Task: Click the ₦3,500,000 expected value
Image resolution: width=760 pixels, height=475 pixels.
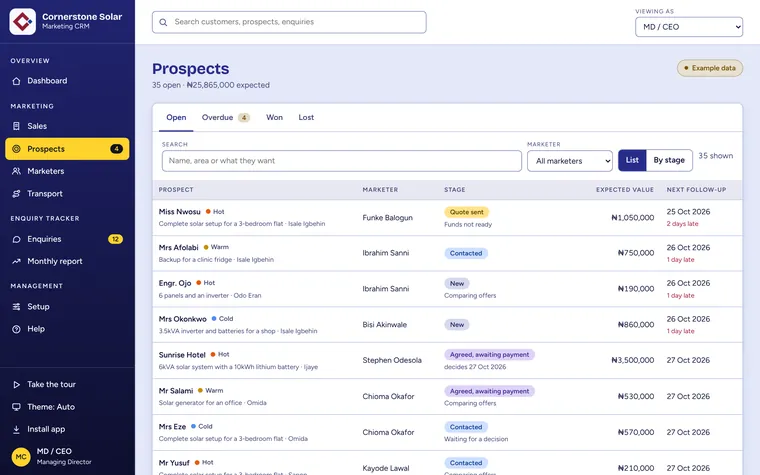Action: 633,360
